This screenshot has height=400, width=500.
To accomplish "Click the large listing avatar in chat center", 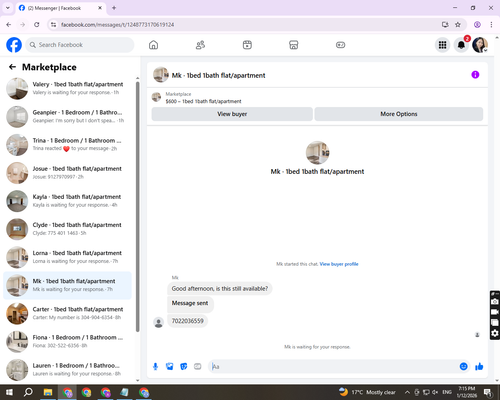I will click(317, 153).
